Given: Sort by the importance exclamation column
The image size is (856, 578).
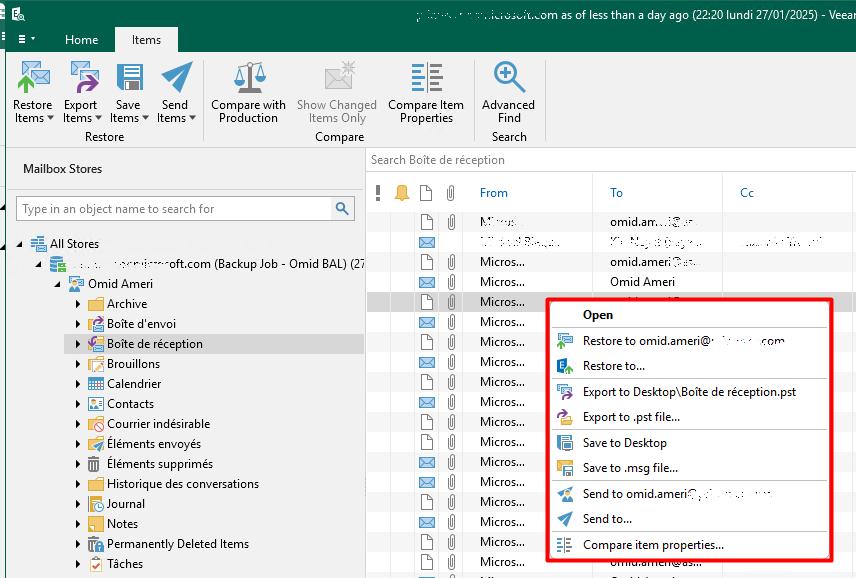Looking at the screenshot, I should coord(378,193).
